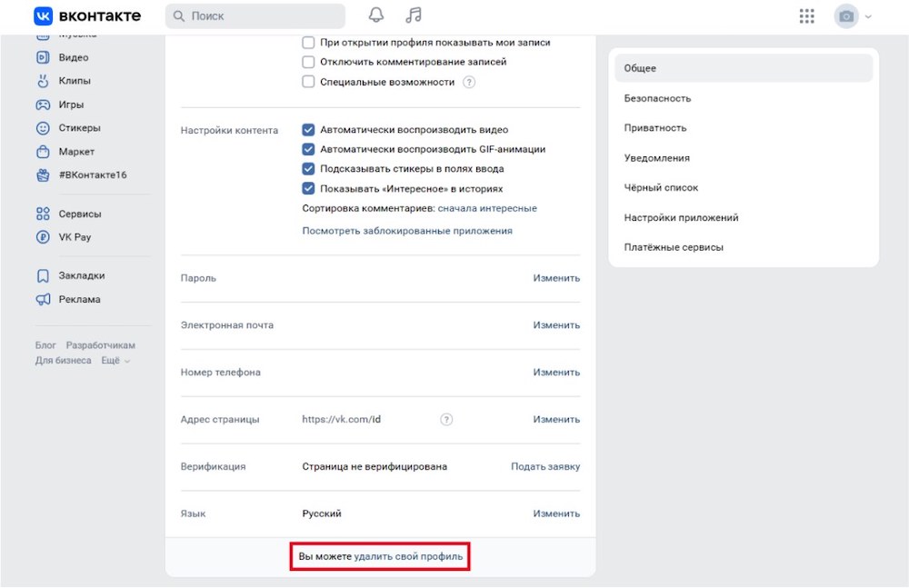909x588 pixels.
Task: Enable Отключить комментирование записей
Action: click(308, 62)
